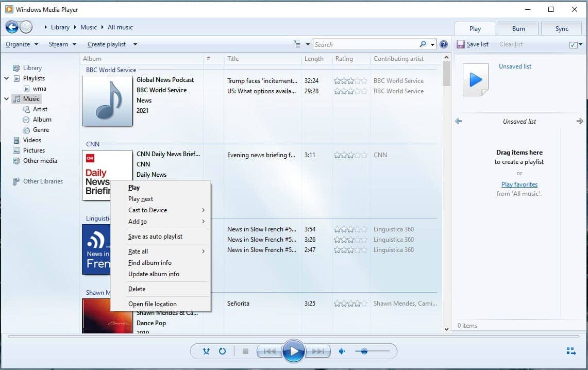Click the search magnifier icon
Screen dimensions: 588x370
coord(423,44)
